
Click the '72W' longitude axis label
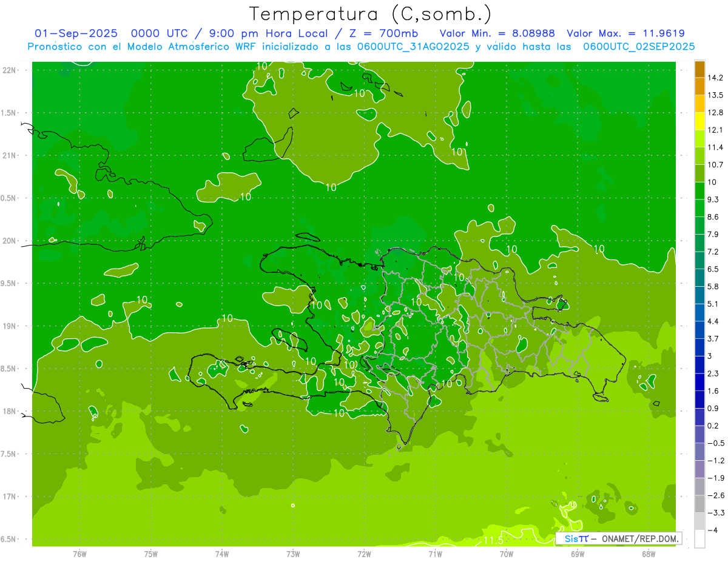tap(364, 554)
